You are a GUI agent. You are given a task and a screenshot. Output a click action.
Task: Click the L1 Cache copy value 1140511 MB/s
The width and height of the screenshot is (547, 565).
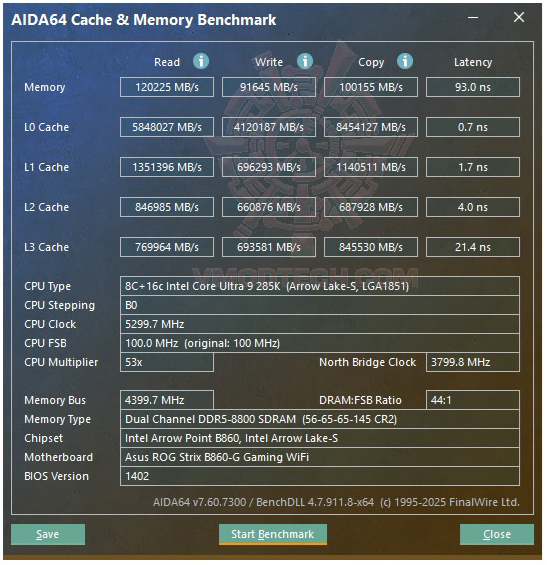pos(371,167)
